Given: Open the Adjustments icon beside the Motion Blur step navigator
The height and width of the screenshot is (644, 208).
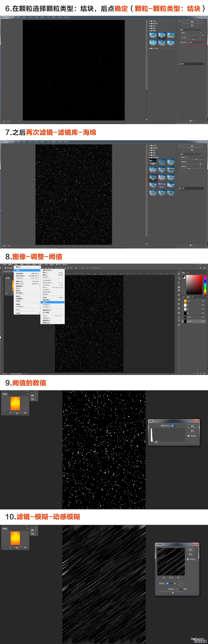Looking at the screenshot, I should [x=32, y=534].
